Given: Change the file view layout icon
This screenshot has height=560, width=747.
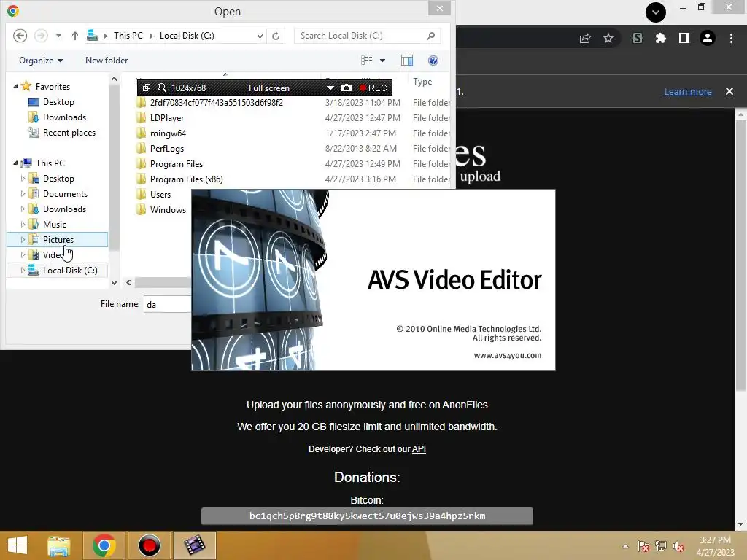Looking at the screenshot, I should (367, 61).
